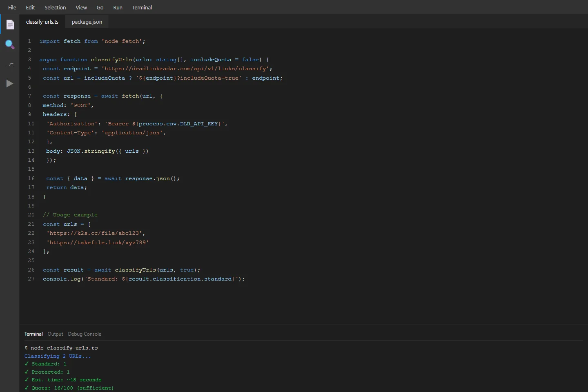Place cursor on the deadlinkradar endpoint URL string
The image size is (588, 392).
[x=185, y=69]
